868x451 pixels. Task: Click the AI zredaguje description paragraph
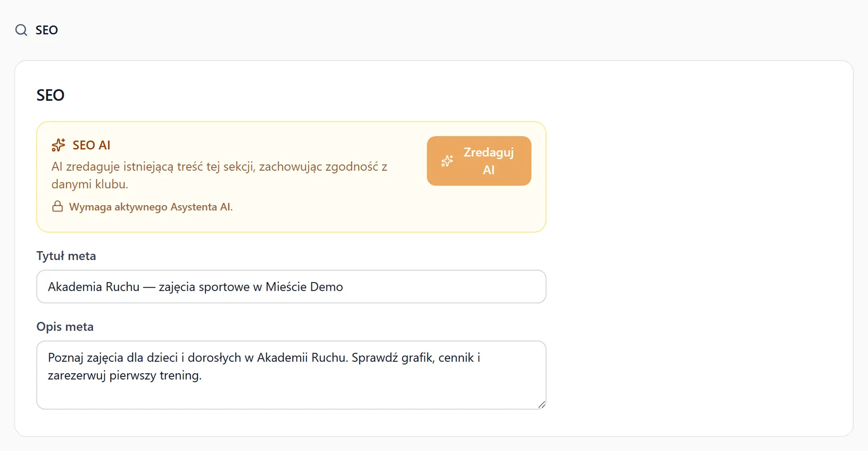(x=219, y=176)
